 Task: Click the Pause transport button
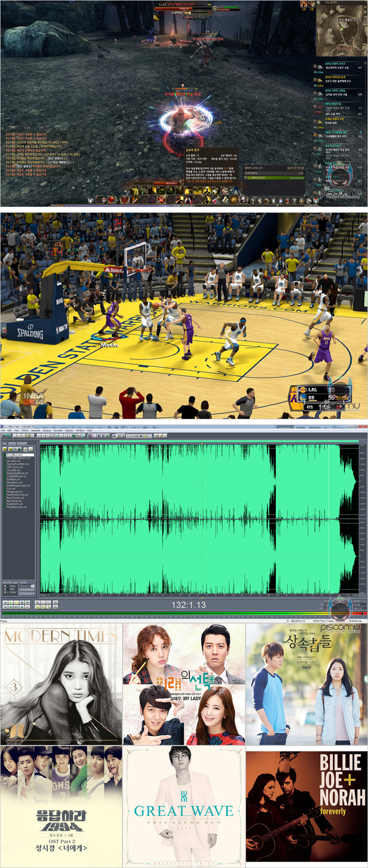coord(16,603)
